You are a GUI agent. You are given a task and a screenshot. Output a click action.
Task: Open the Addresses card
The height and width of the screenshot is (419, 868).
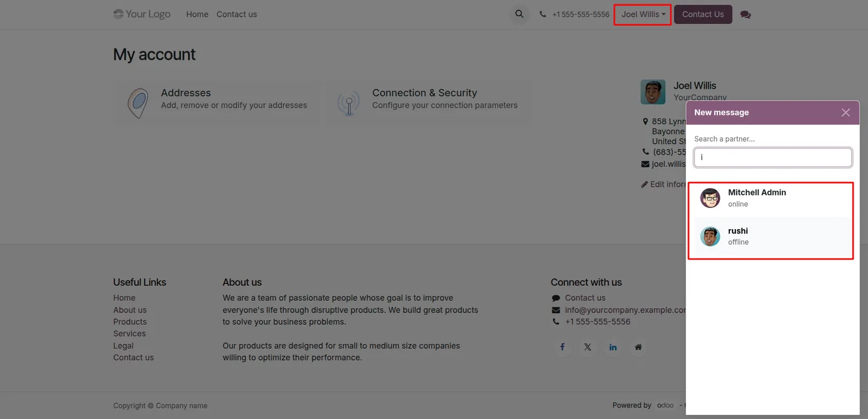pos(218,103)
